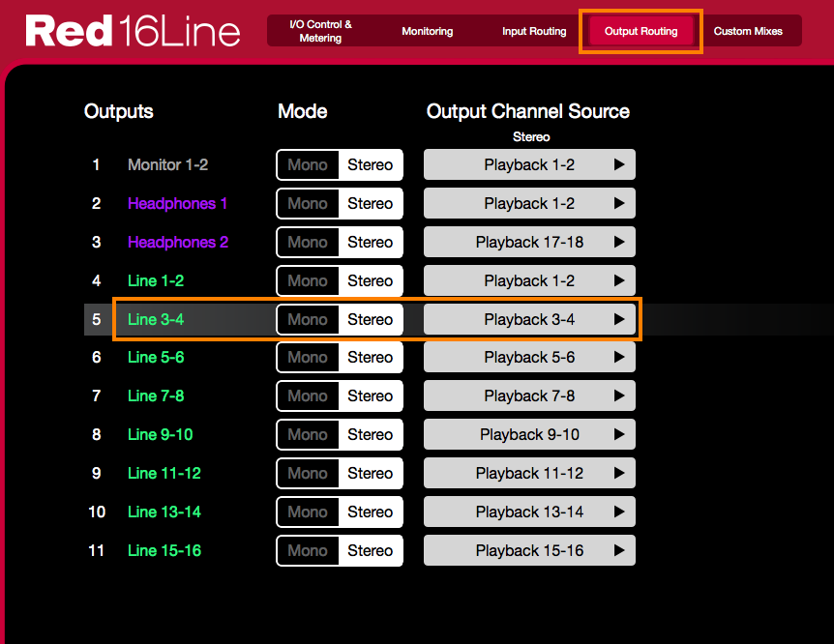
Task: Change Line 1-2 mode to Mono
Action: pyautogui.click(x=308, y=280)
